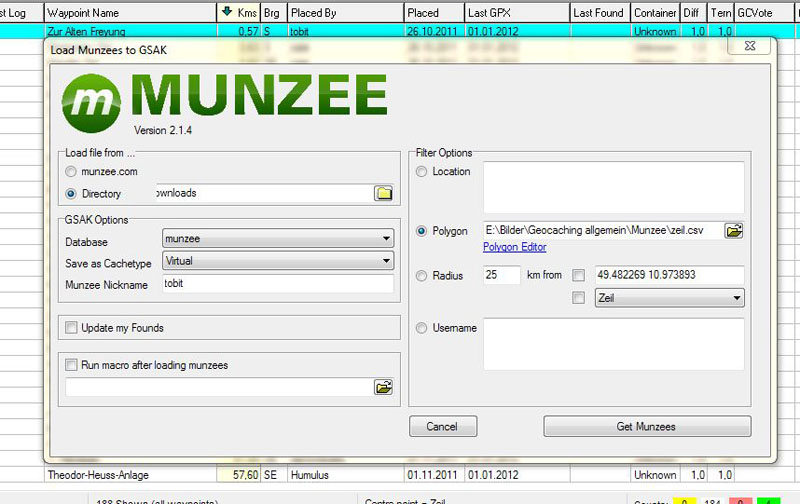Click the Directory folder browse icon
This screenshot has height=504, width=800.
pyautogui.click(x=384, y=193)
